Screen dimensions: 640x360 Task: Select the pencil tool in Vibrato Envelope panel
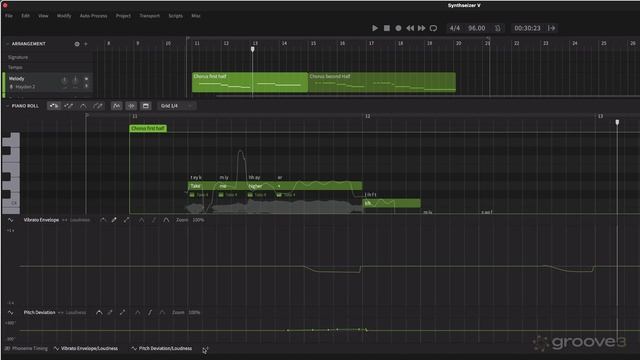click(x=114, y=220)
